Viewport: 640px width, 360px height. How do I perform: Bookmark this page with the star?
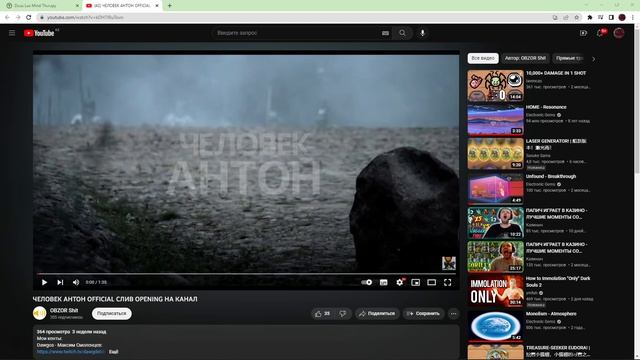[x=577, y=17]
